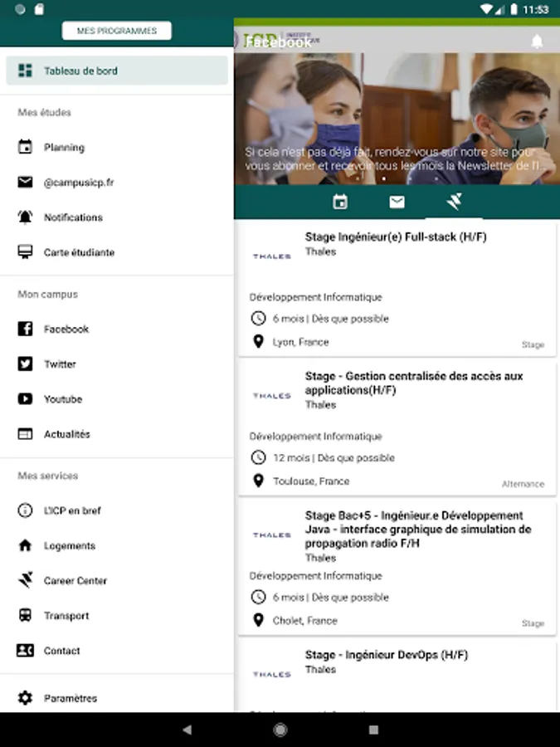
Task: Tap the Android recent apps button
Action: click(374, 730)
